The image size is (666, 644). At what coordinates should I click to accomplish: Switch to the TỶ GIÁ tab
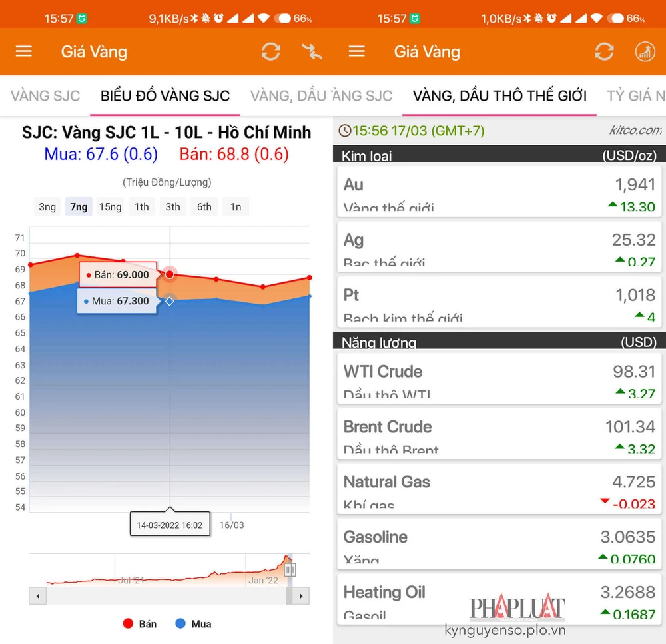(636, 95)
